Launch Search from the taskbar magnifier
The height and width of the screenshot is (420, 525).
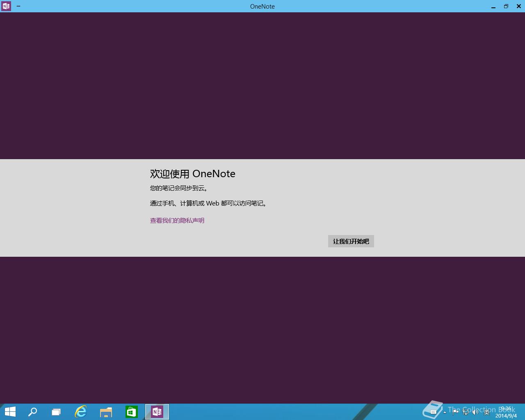[x=32, y=412]
